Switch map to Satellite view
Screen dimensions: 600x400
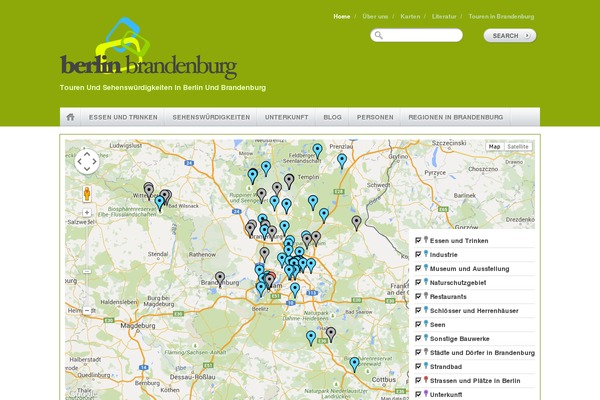pyautogui.click(x=518, y=147)
